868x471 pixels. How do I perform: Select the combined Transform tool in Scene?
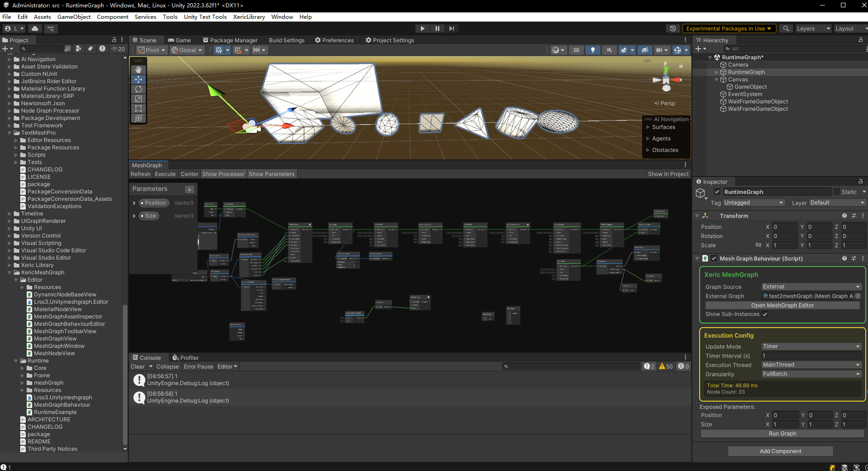coord(138,118)
